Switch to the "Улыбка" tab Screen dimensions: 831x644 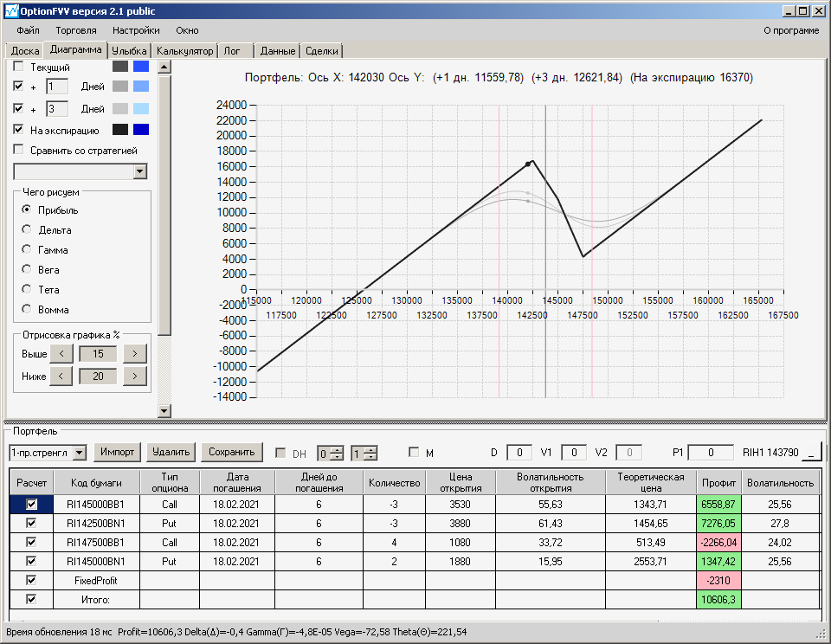tap(130, 51)
